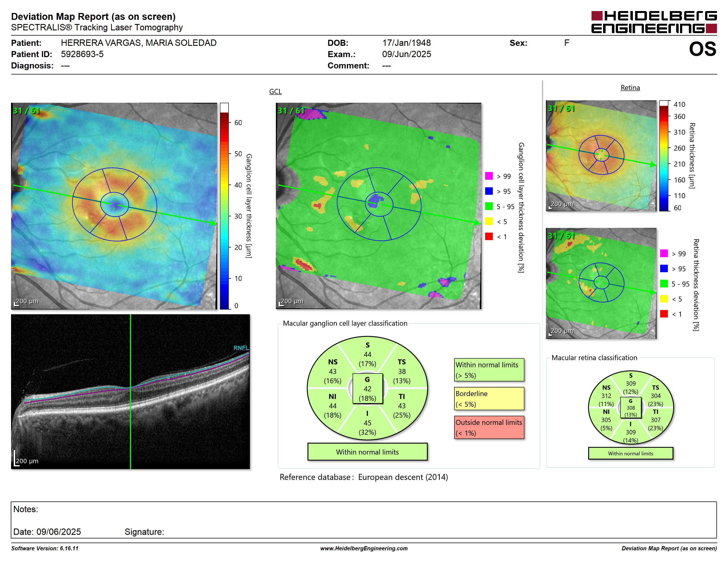Click the GCL thickness color scale bar

[224, 206]
